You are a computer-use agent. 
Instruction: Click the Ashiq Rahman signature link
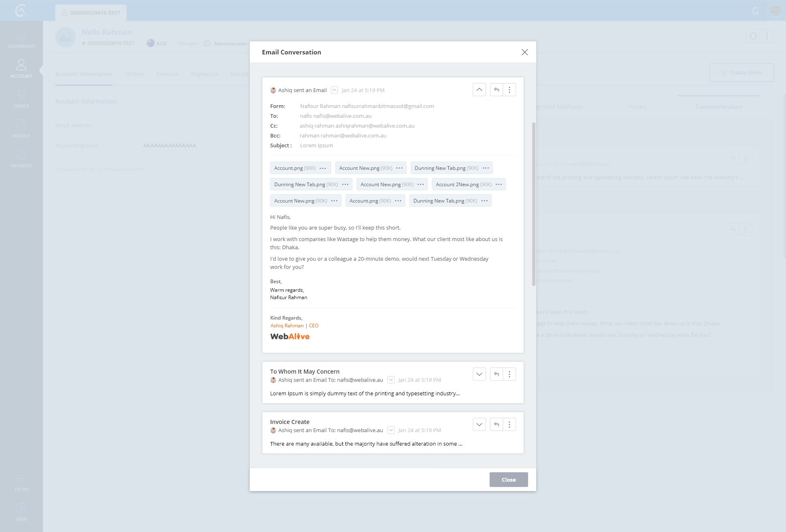pos(287,326)
